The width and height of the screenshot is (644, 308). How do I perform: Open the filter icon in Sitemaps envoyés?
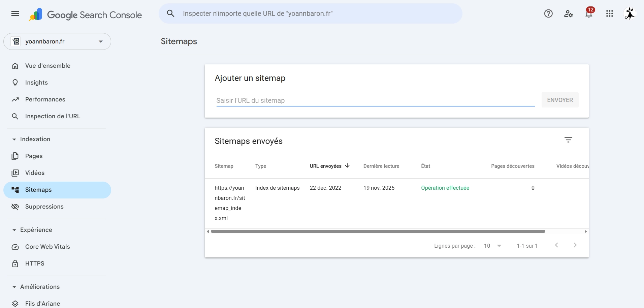(x=568, y=140)
